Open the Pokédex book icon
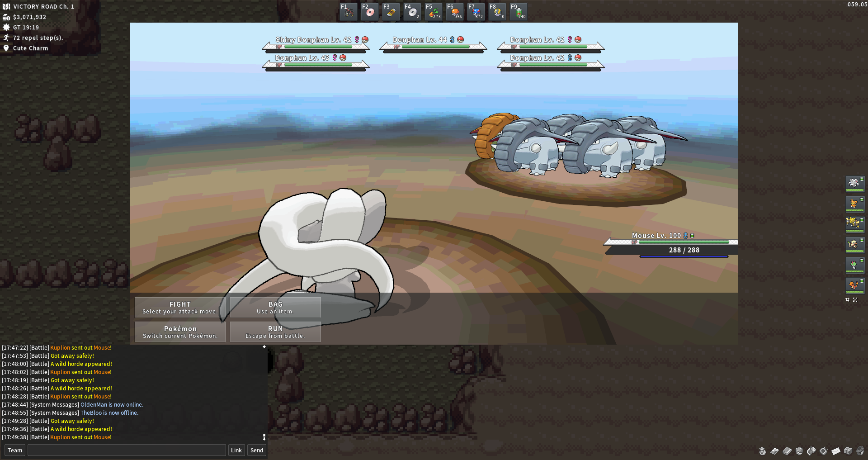Screen dimensions: 868x460 [787, 451]
